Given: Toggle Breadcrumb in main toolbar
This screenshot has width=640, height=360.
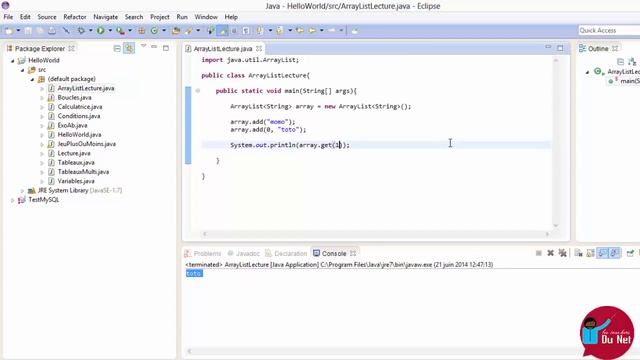Looking at the screenshot, I should pyautogui.click(x=211, y=30).
